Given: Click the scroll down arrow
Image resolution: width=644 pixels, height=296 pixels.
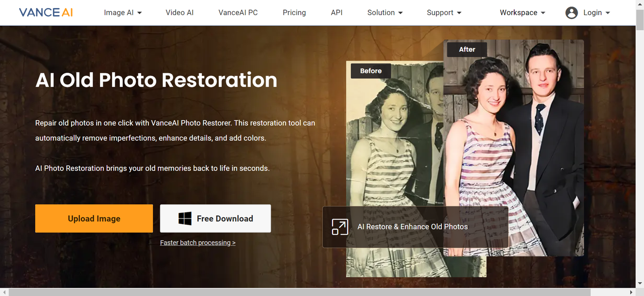Looking at the screenshot, I should 639,283.
